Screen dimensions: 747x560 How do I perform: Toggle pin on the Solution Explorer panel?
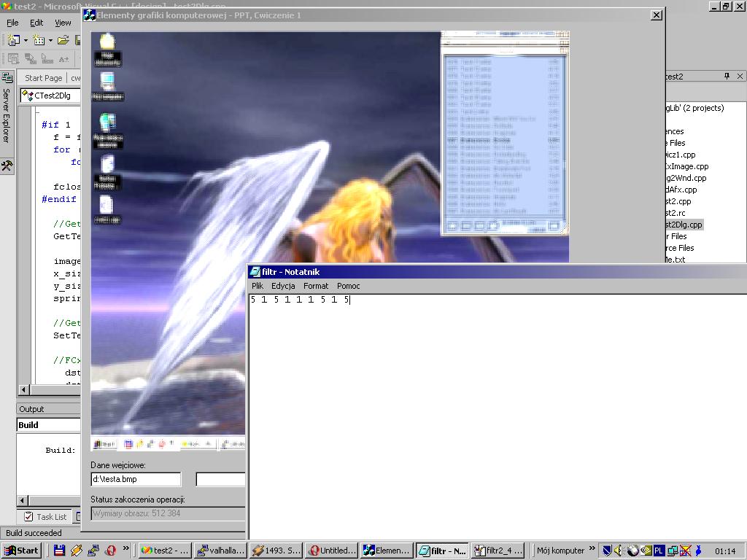click(x=727, y=77)
